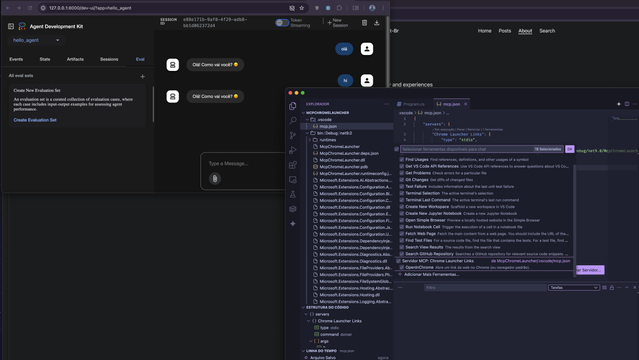639x360 pixels.
Task: Export session with the download icon in ADK
Action: coord(377,23)
